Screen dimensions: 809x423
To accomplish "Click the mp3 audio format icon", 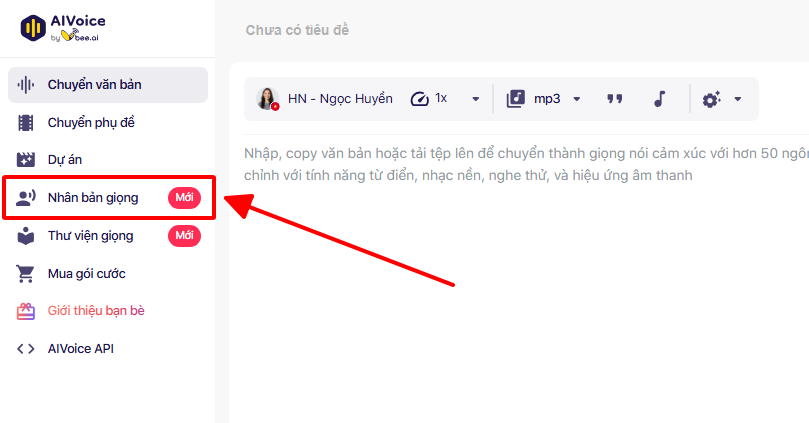I will (515, 98).
